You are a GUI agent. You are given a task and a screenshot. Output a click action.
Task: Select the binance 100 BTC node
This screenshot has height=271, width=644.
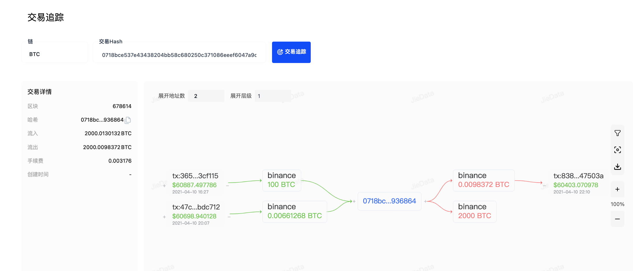tap(282, 180)
